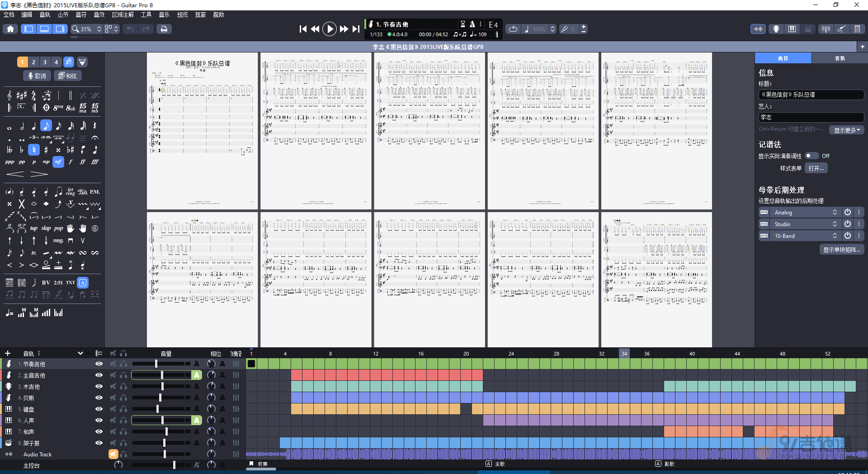Viewport: 868px width, 474px height.
Task: Start playback with the play button
Action: [x=330, y=29]
